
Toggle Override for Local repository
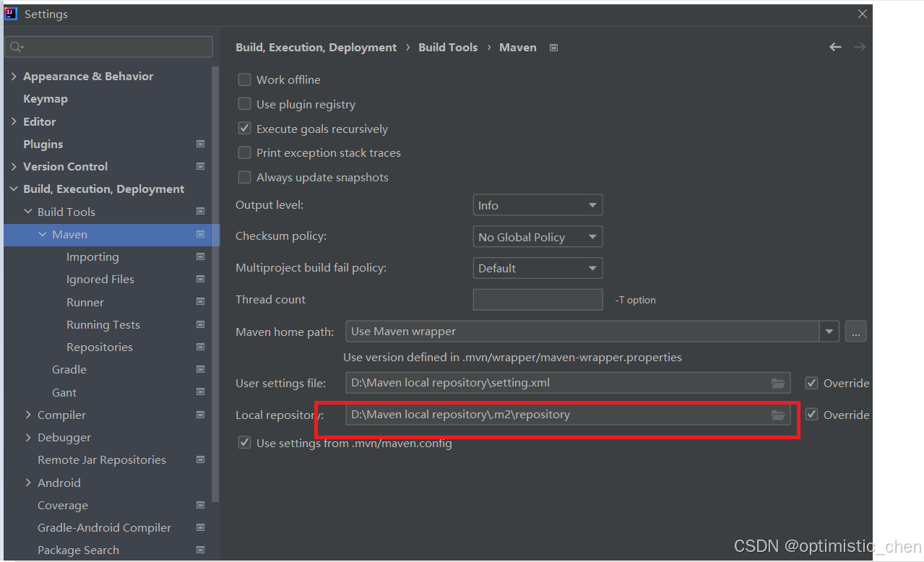[811, 415]
